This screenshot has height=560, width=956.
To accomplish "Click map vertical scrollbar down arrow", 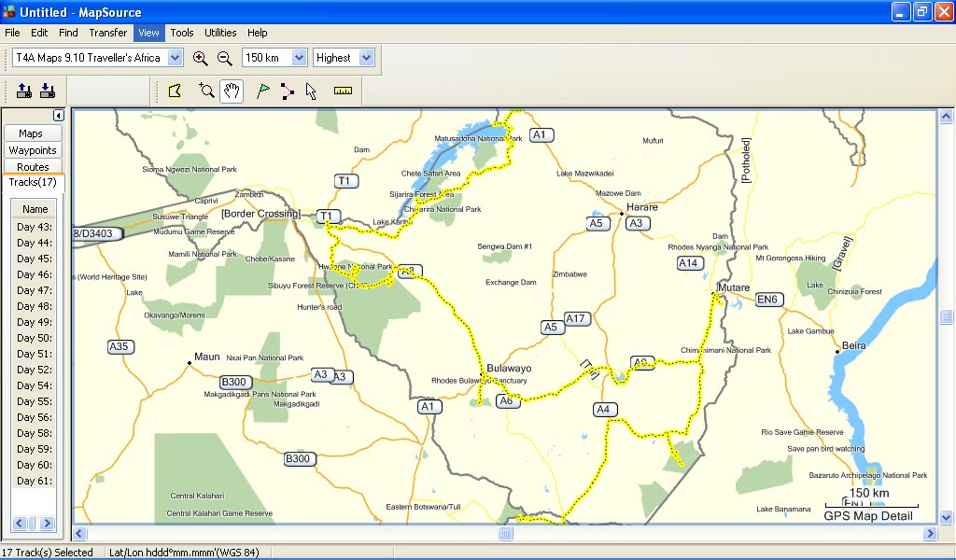I will coord(947,517).
